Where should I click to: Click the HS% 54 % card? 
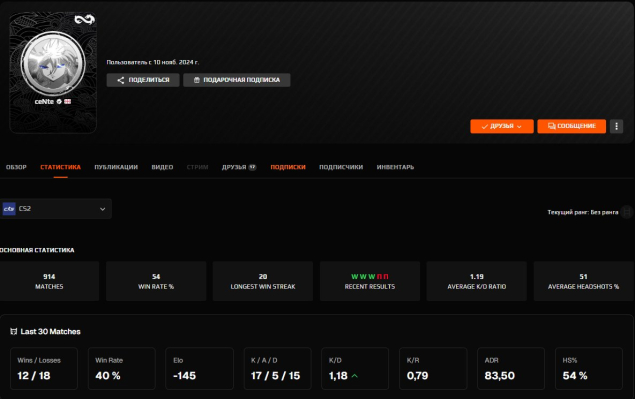(589, 369)
